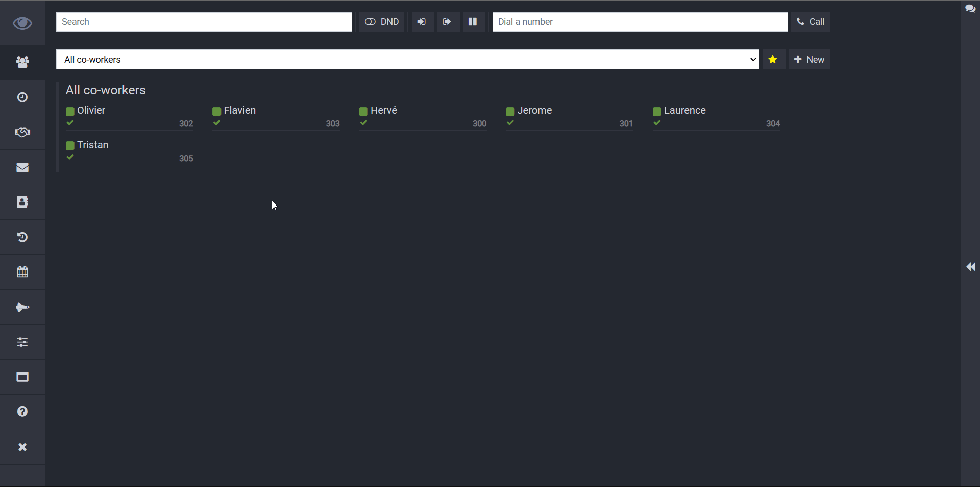
Task: Expand the right panel with double arrow
Action: click(971, 267)
